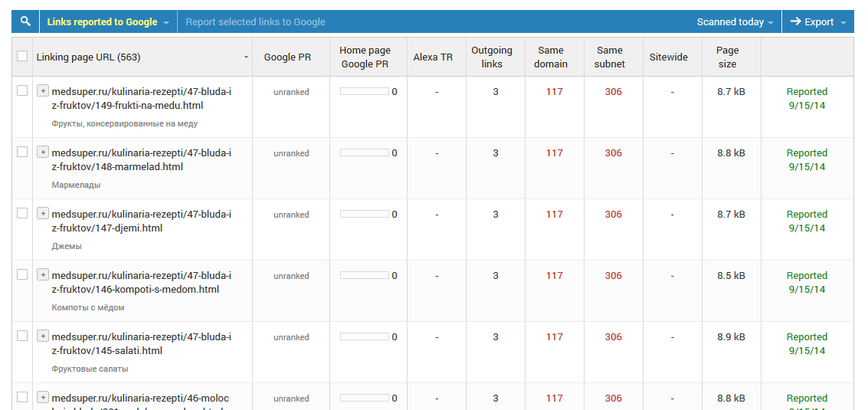The image size is (868, 410).
Task: Toggle the select-all header checkbox
Action: point(22,56)
